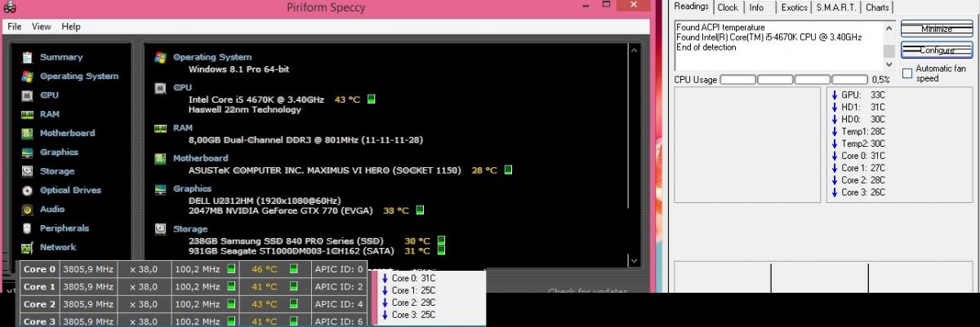Click the drive icon beside Storage heading

(161, 229)
